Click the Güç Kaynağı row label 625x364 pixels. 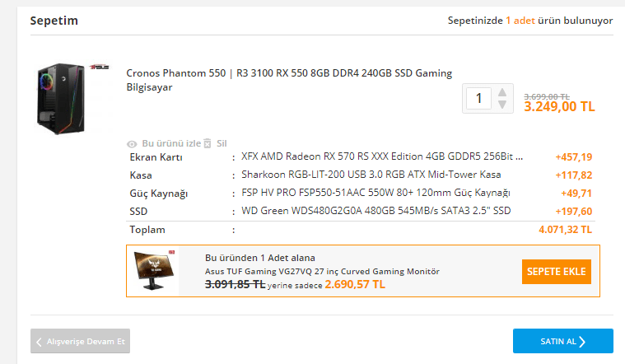[x=159, y=194]
